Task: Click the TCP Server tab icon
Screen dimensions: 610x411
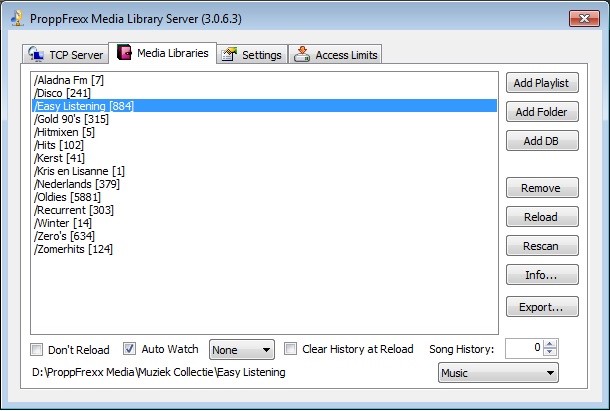Action: (36, 54)
